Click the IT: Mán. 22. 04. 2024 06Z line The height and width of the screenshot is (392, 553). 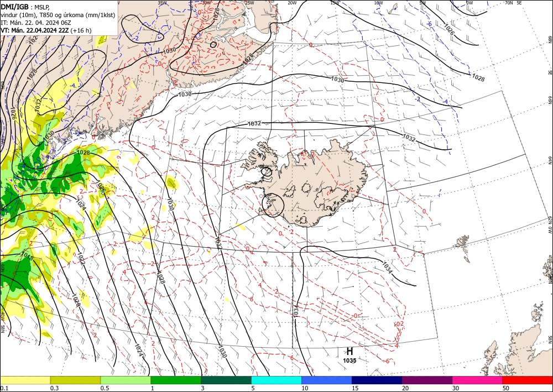(x=36, y=22)
